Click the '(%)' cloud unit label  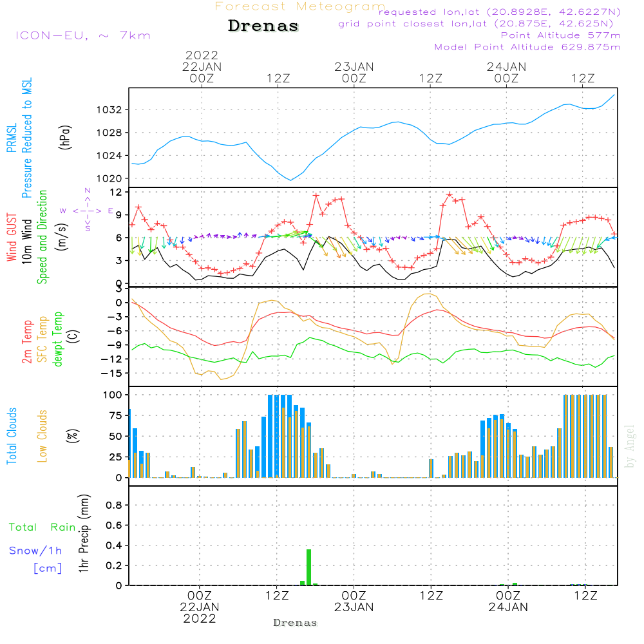tap(73, 436)
